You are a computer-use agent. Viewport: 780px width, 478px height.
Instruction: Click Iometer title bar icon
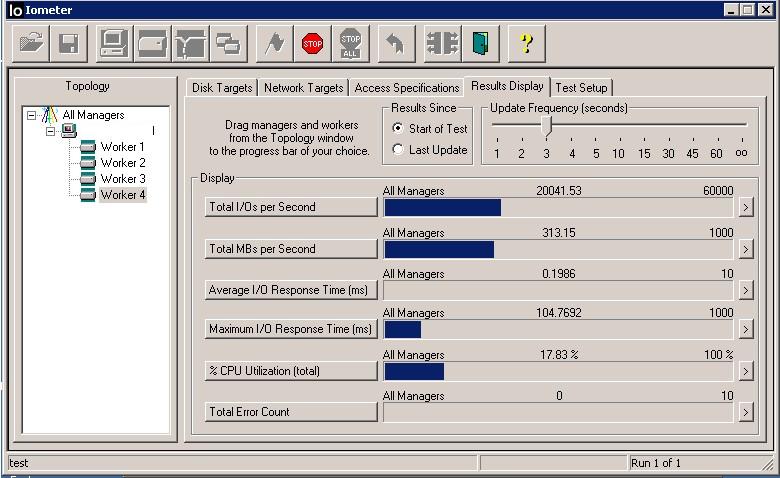[x=15, y=10]
